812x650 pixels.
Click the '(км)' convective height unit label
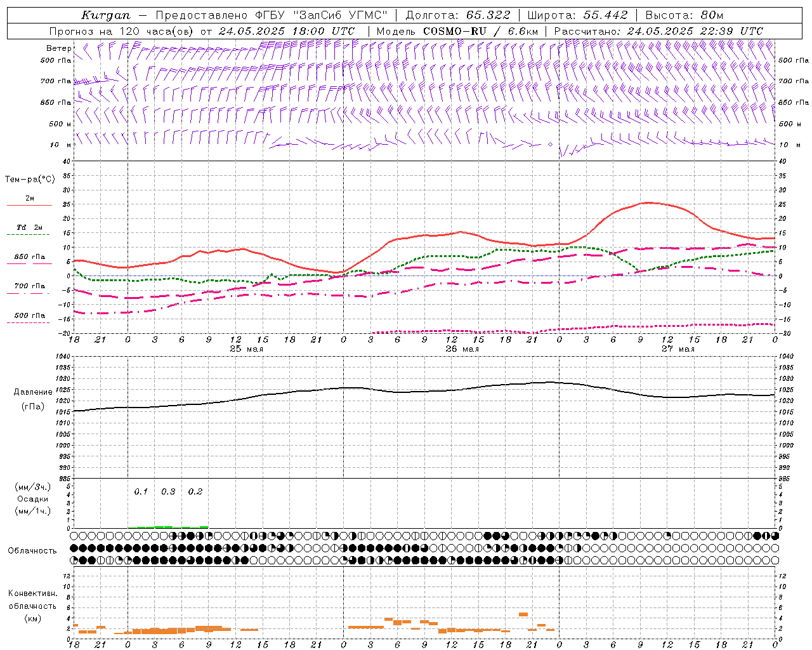[x=32, y=619]
